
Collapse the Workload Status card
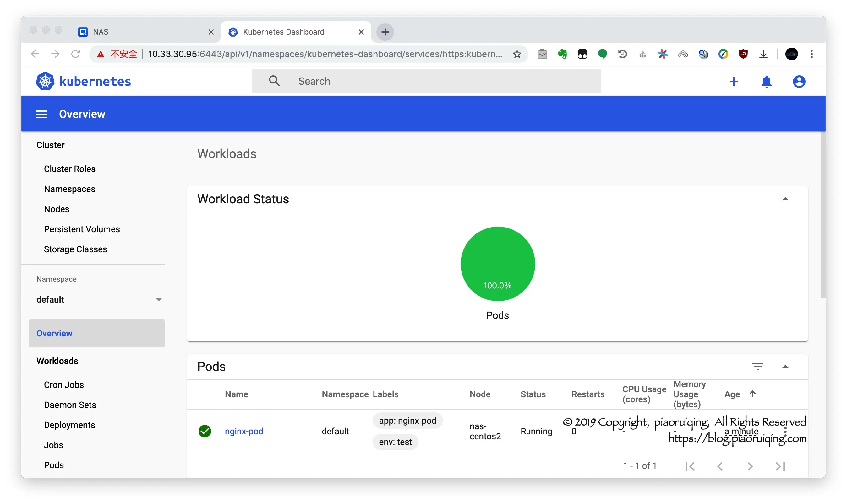coord(785,199)
